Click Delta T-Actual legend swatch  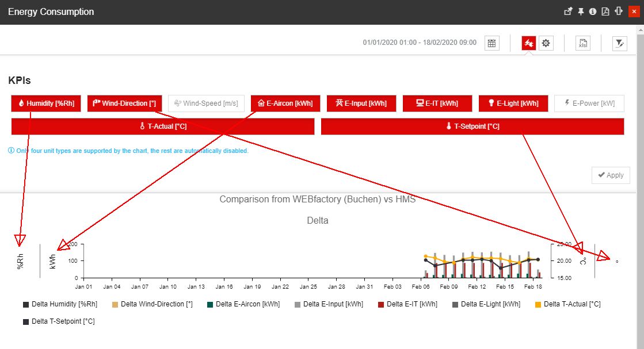pos(539,304)
